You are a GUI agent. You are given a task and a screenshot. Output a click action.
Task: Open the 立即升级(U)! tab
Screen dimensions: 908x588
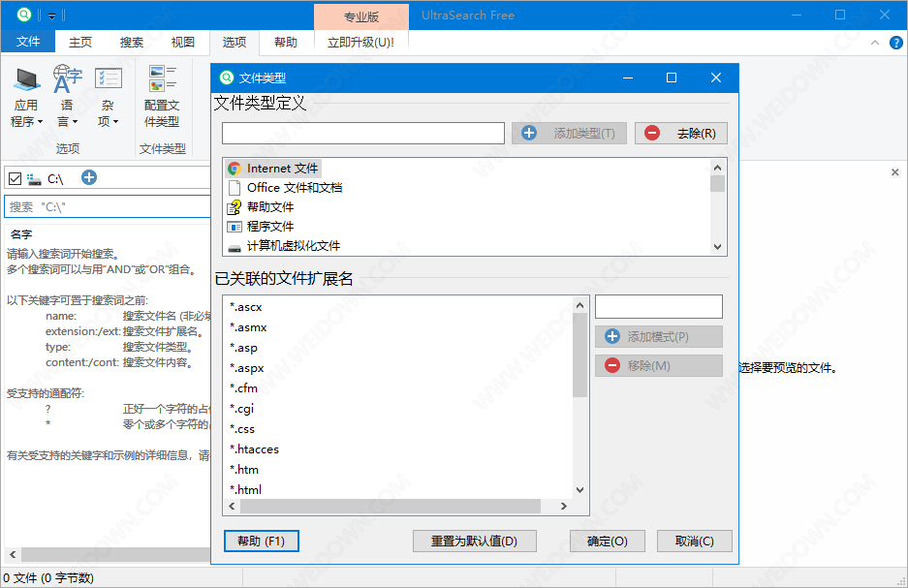360,42
